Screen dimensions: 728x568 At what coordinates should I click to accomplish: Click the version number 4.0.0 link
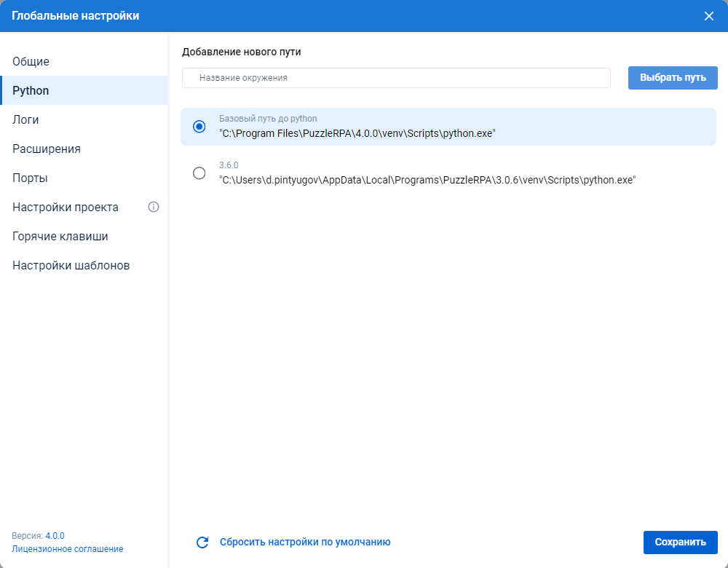[55, 536]
